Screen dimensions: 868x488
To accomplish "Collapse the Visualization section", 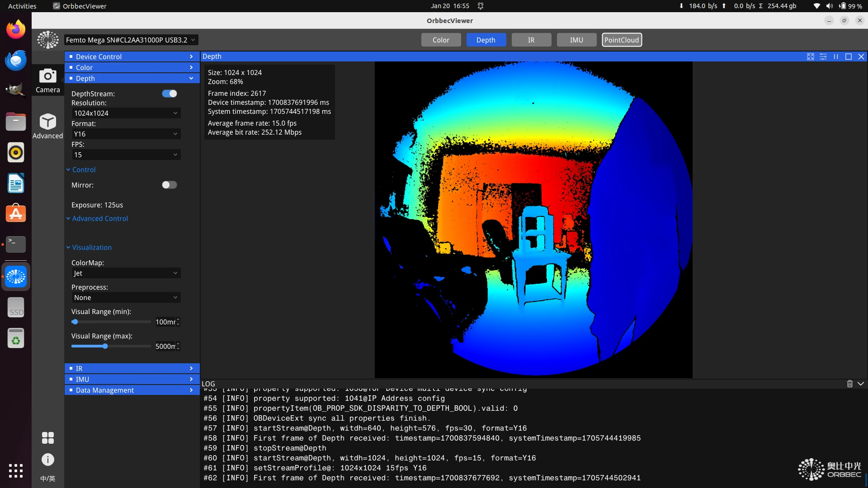I will coord(89,247).
